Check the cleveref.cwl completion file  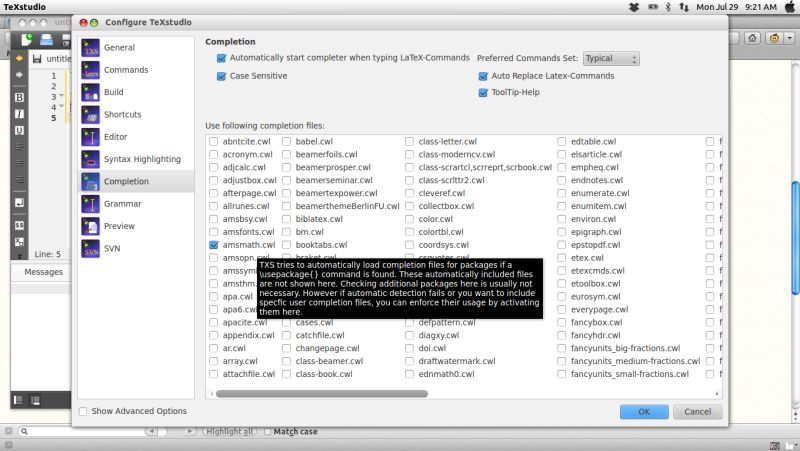coord(409,193)
